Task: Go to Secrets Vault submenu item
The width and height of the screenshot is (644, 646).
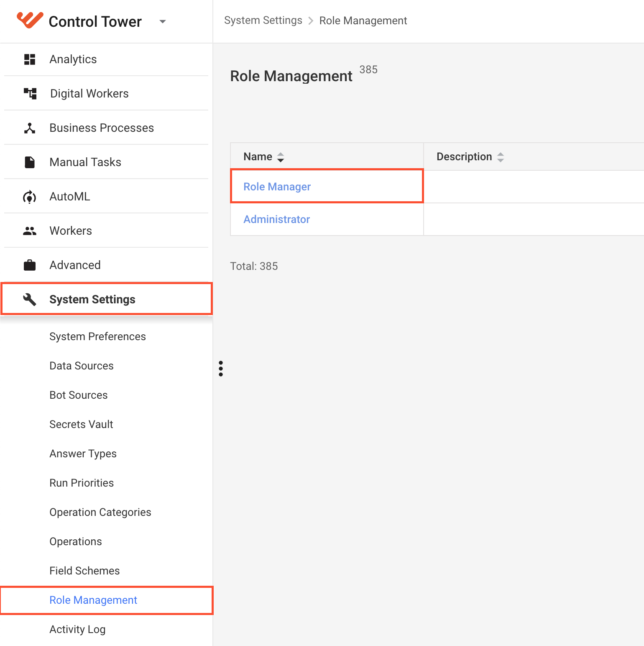Action: coord(81,424)
